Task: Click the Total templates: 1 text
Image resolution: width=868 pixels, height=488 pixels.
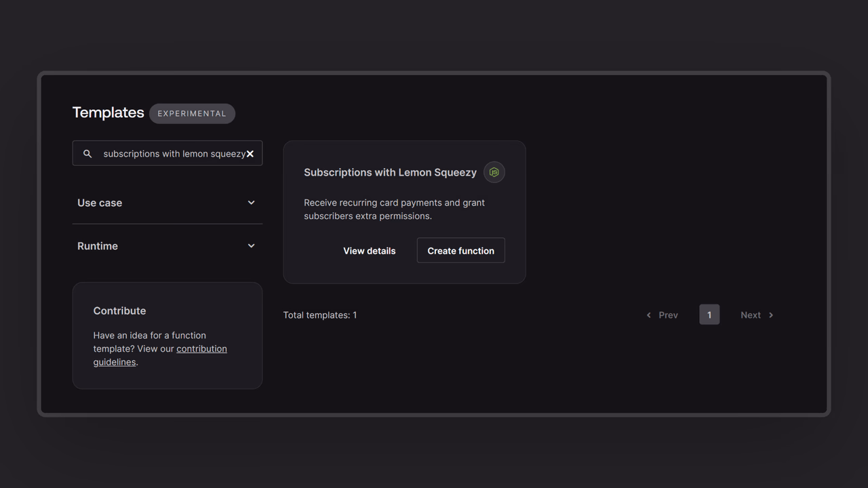Action: click(x=320, y=315)
